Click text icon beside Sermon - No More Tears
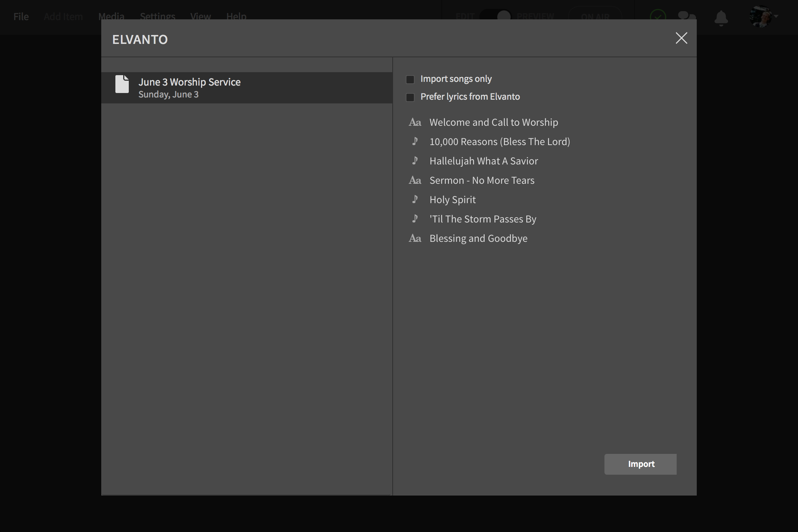 click(415, 180)
